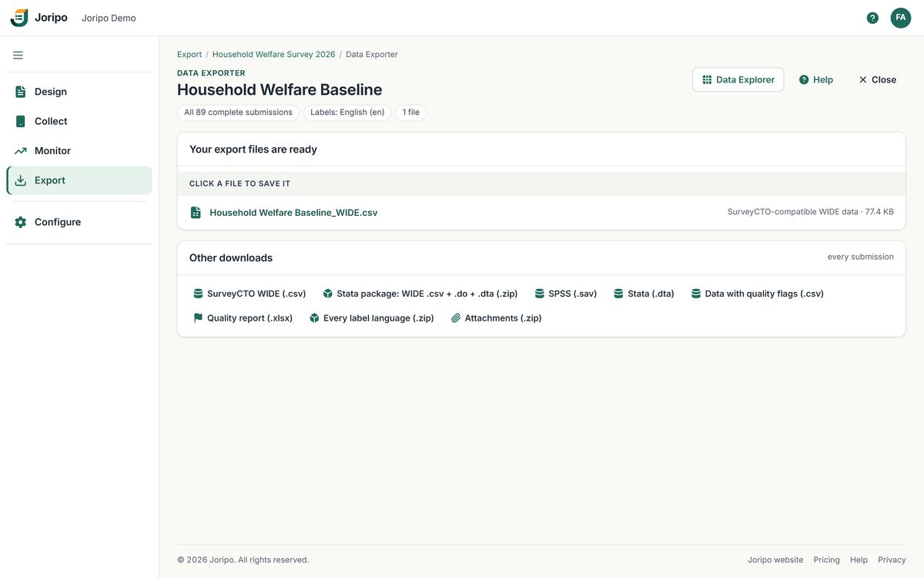Open the Data Explorer
Viewport: 924px width, 578px height.
[x=738, y=79]
